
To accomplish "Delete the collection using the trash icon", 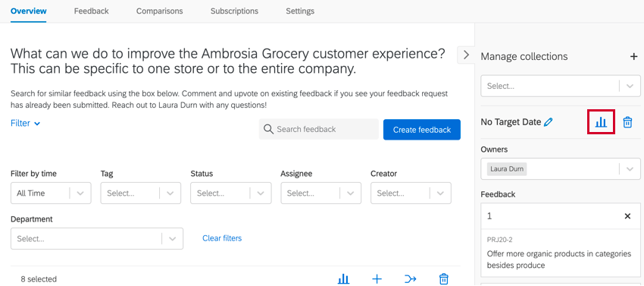I will pos(627,122).
